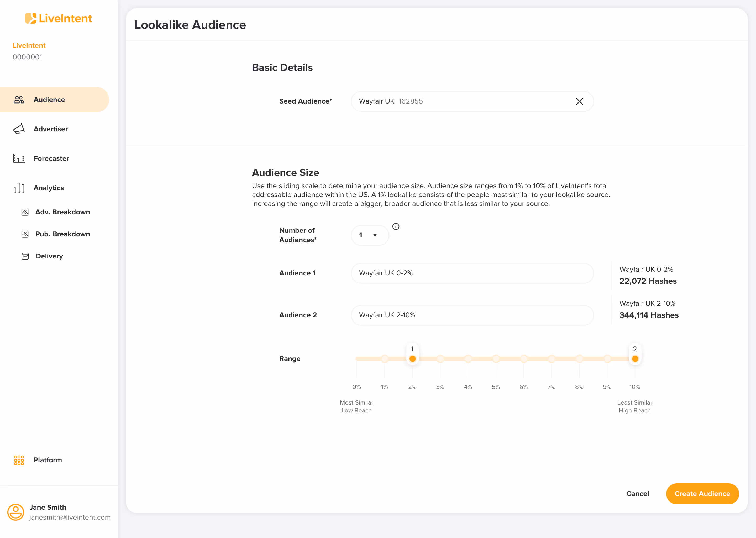Click the Audience people icon

click(19, 100)
